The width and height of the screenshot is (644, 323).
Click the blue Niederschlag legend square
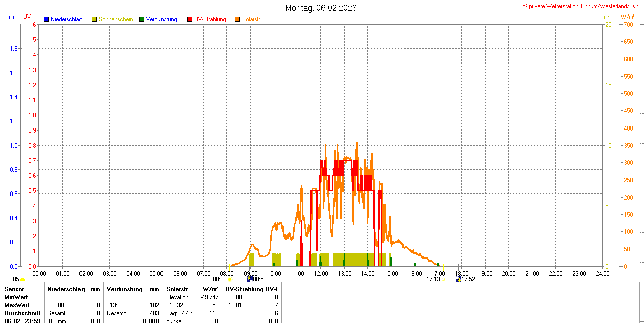click(x=46, y=19)
